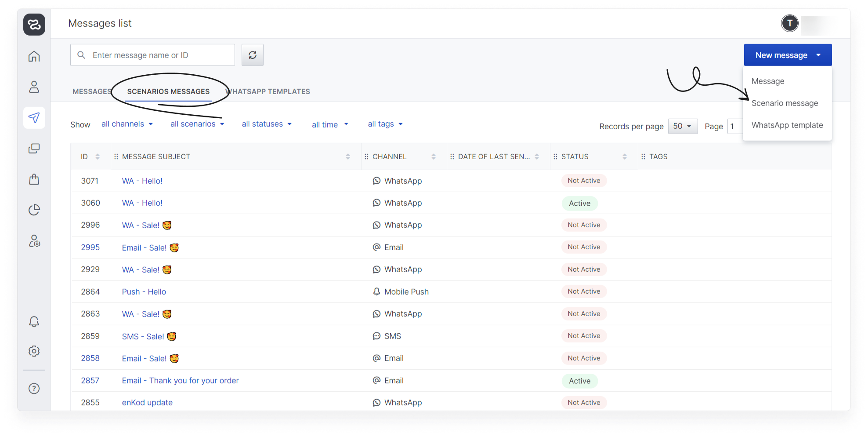
Task: Open reports pie chart icon in sidebar
Action: (x=34, y=210)
